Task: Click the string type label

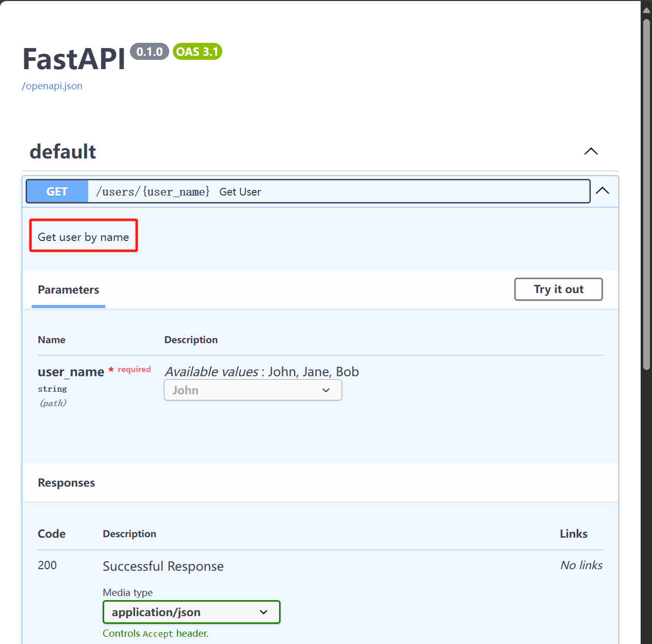Action: tap(53, 389)
